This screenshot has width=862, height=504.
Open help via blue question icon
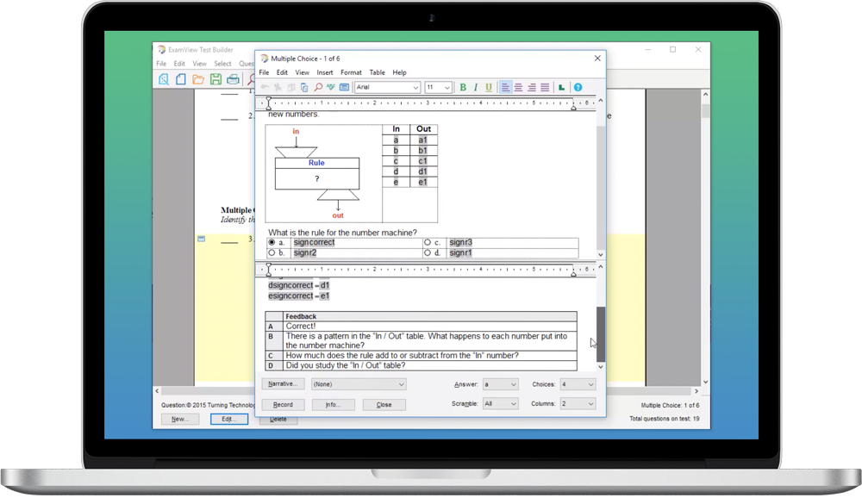click(x=578, y=87)
